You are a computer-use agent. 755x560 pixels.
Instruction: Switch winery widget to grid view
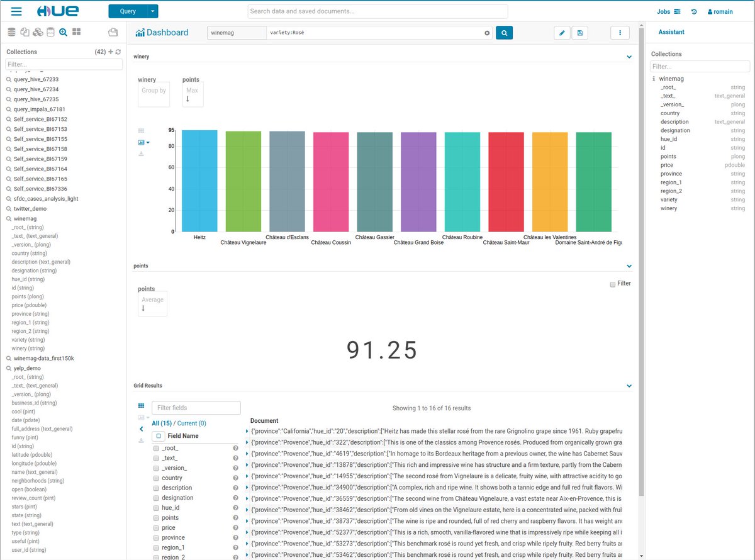141,130
